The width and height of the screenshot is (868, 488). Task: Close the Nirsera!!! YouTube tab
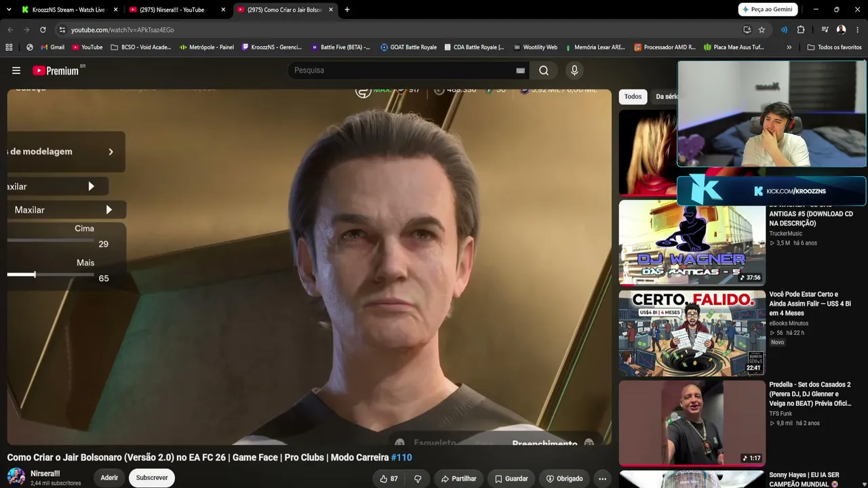pos(223,9)
